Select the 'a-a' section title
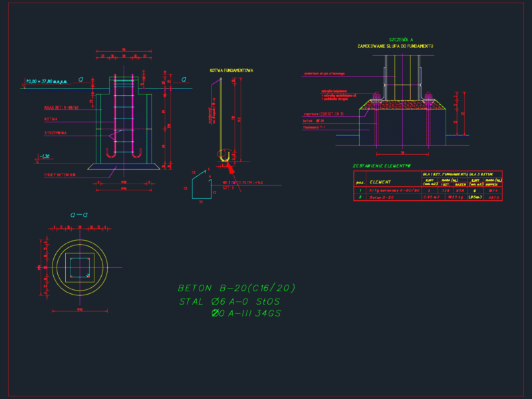The image size is (532, 399). click(79, 215)
